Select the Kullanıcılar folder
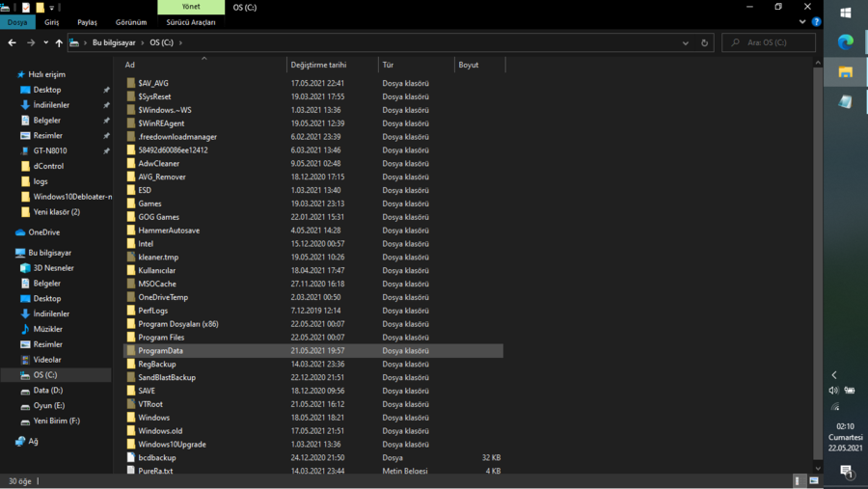Screen dimensions: 868x489 [x=156, y=270]
